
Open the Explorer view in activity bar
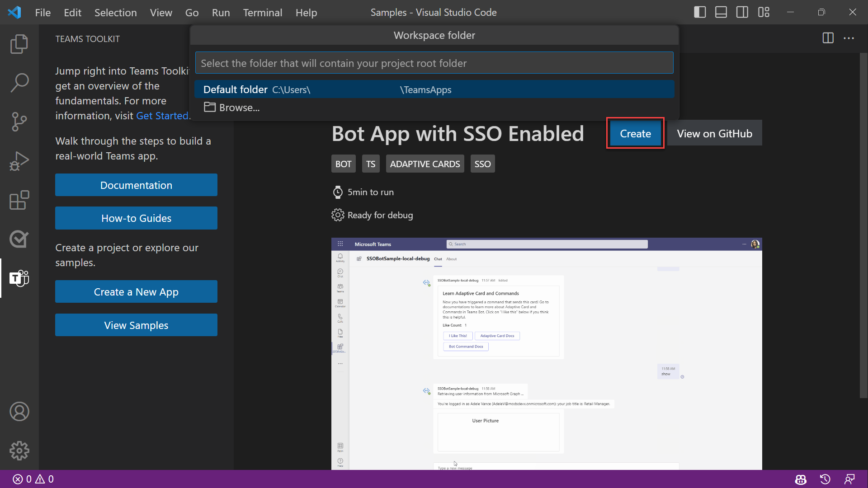pos(19,44)
